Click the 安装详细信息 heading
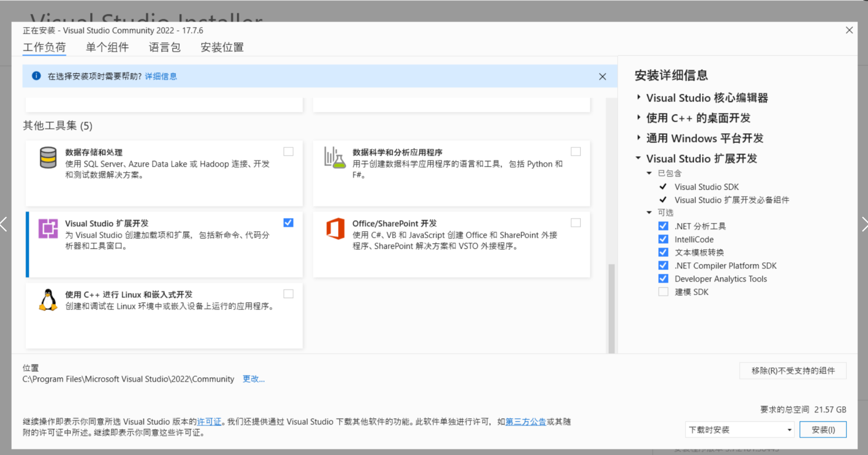 tap(671, 75)
